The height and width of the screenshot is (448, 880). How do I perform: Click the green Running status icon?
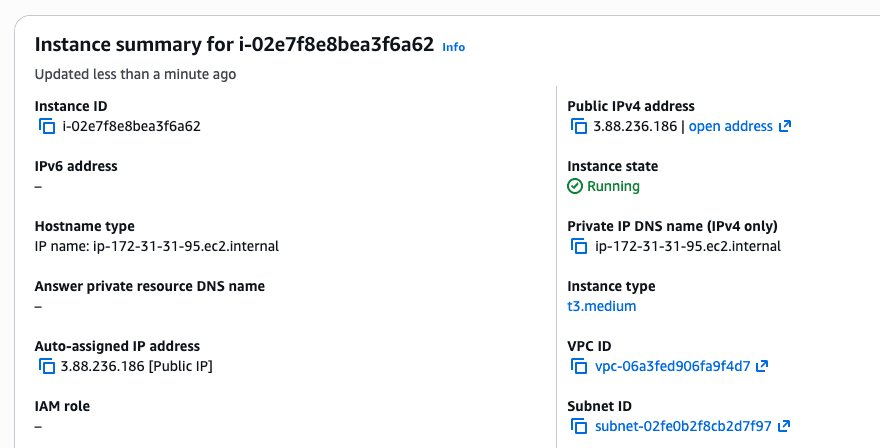click(x=574, y=186)
